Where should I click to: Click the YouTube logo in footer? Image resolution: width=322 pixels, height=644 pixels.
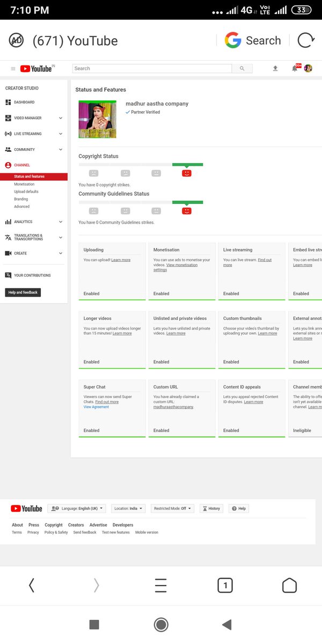point(26,509)
